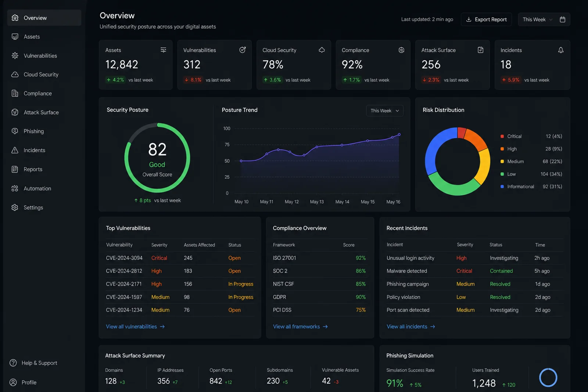Click the arrow beside View all incidents
This screenshot has height=392, width=588.
(433, 327)
